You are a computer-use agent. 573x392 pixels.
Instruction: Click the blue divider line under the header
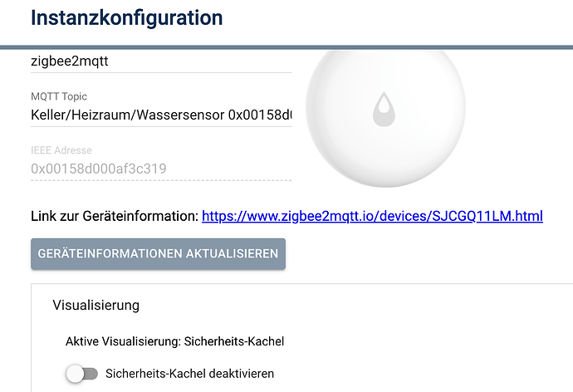(x=286, y=47)
